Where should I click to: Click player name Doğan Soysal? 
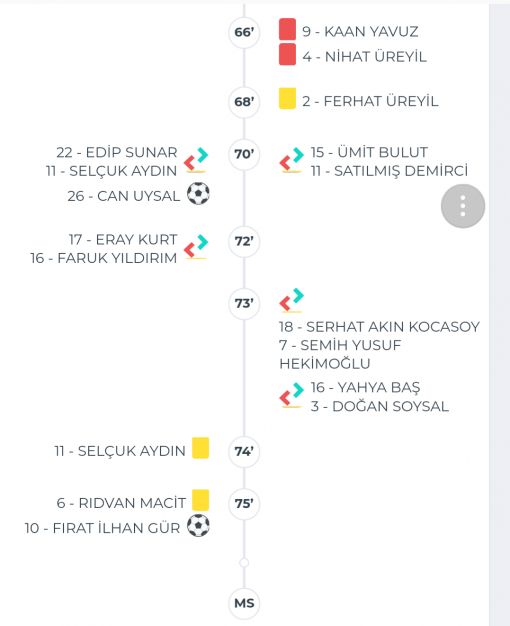point(380,406)
